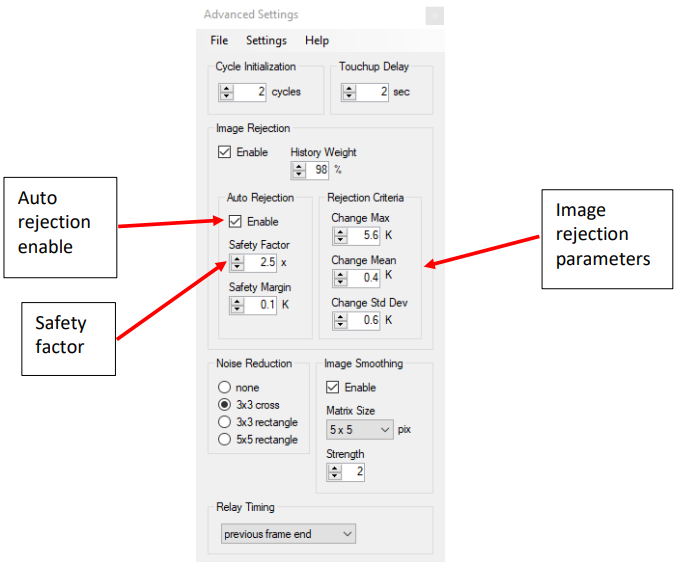This screenshot has width=675, height=562.
Task: Toggle Auto Rejection Enable checkbox
Action: click(234, 221)
